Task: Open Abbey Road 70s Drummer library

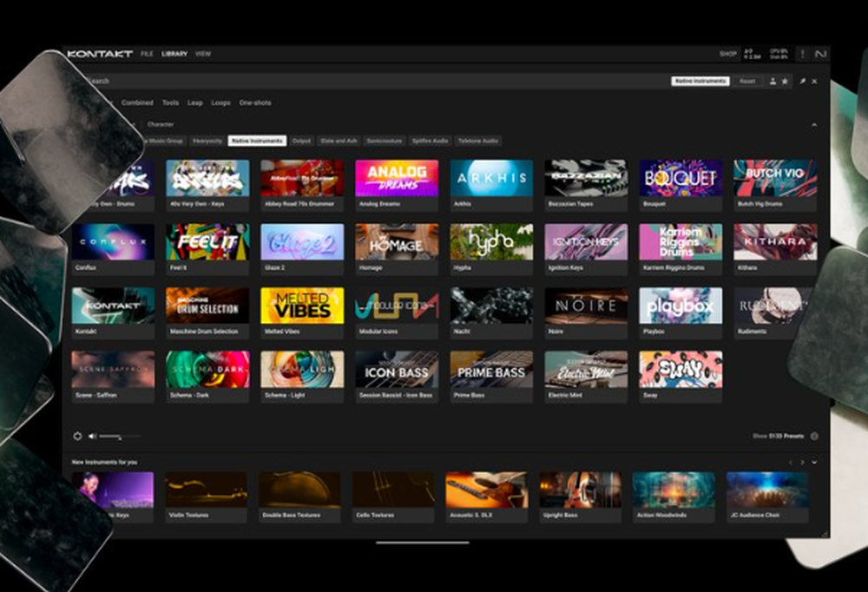Action: [x=302, y=185]
